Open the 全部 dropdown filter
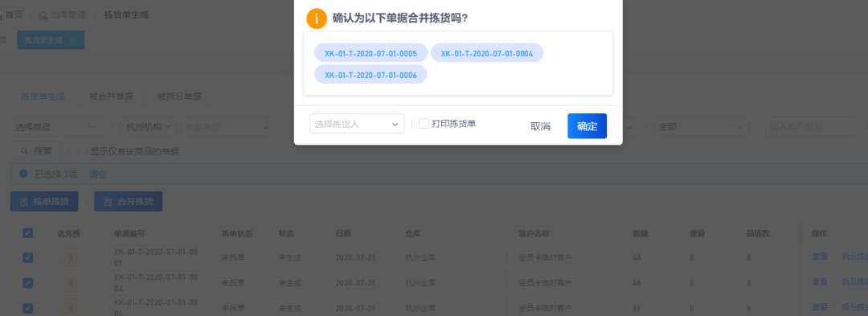This screenshot has width=868, height=316. click(702, 127)
